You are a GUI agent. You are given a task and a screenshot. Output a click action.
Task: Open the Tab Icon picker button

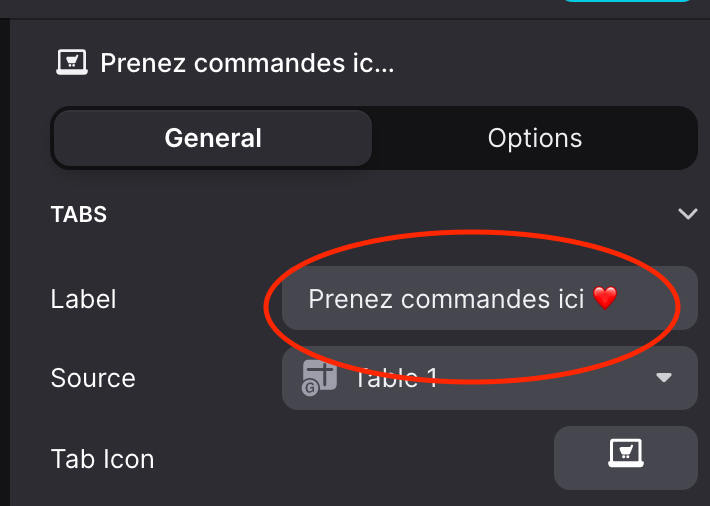click(625, 458)
